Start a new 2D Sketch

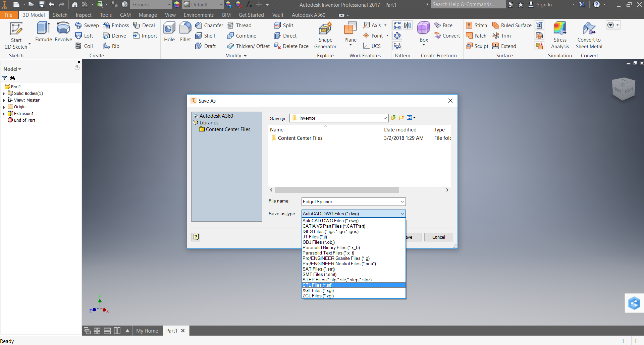coord(16,35)
